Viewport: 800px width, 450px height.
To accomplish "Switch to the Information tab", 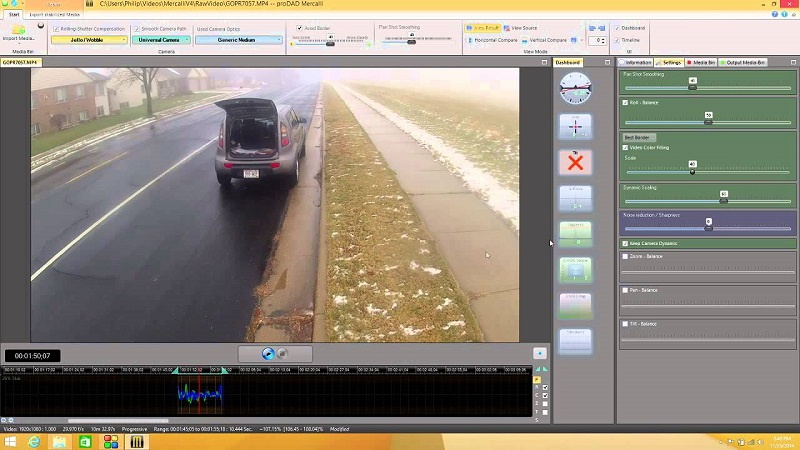I will tap(636, 62).
